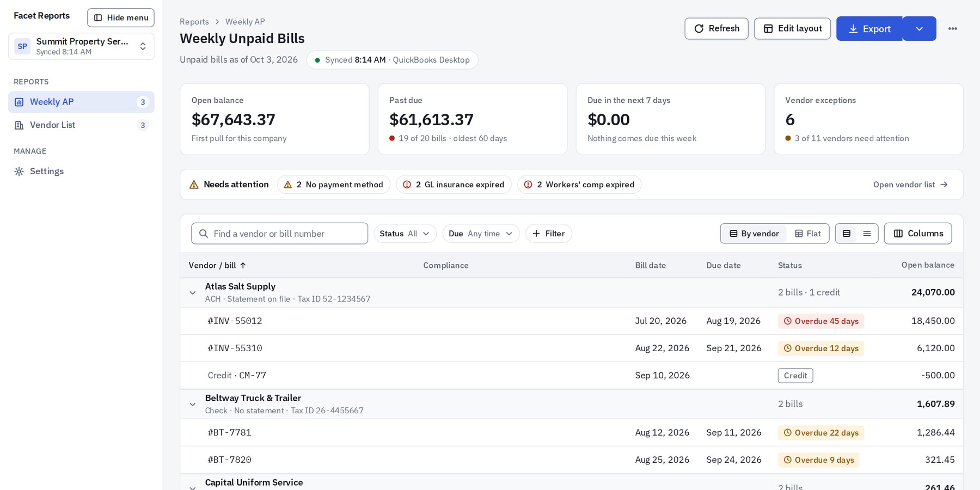The width and height of the screenshot is (980, 490).
Task: Open the Export dropdown arrow
Action: [x=919, y=29]
